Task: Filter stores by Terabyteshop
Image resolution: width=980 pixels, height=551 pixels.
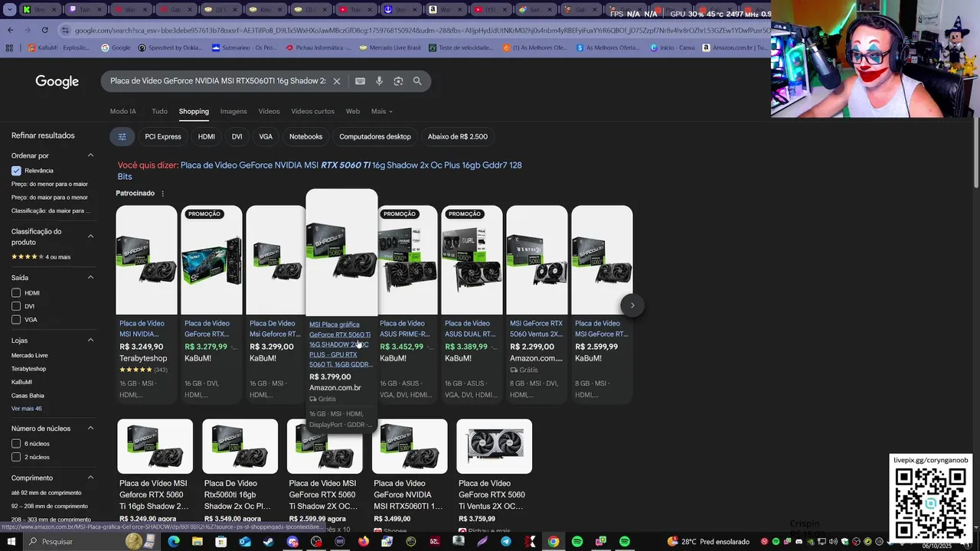Action: 28,369
